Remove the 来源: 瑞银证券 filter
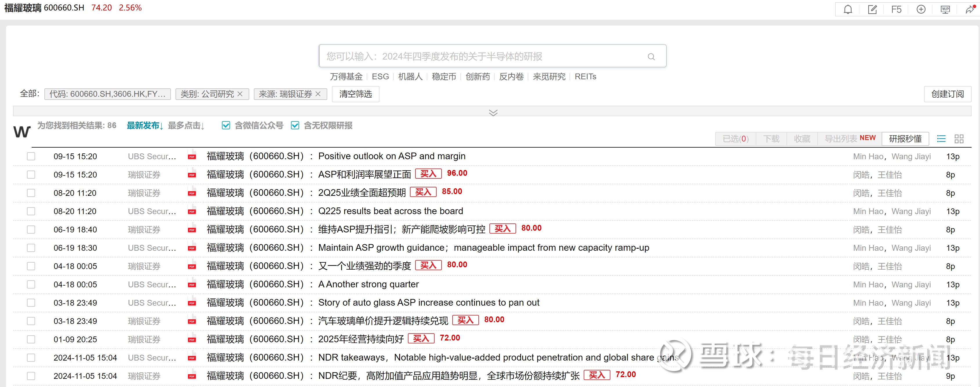The height and width of the screenshot is (387, 980). 319,94
